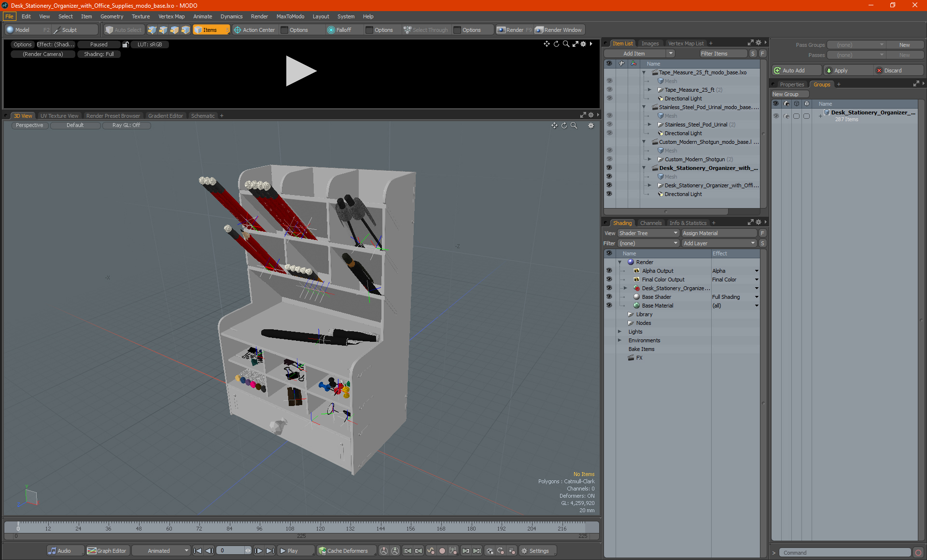
Task: Open the Vertex Map menu
Action: pos(171,16)
